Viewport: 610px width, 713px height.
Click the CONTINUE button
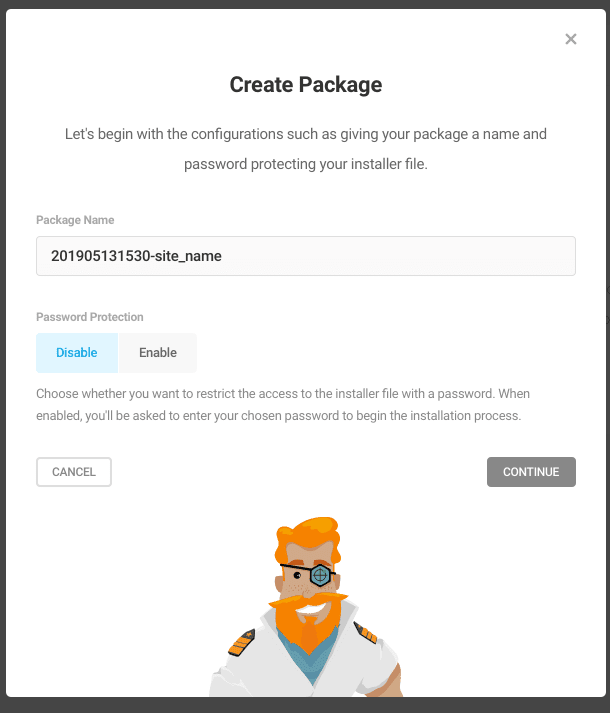[531, 472]
